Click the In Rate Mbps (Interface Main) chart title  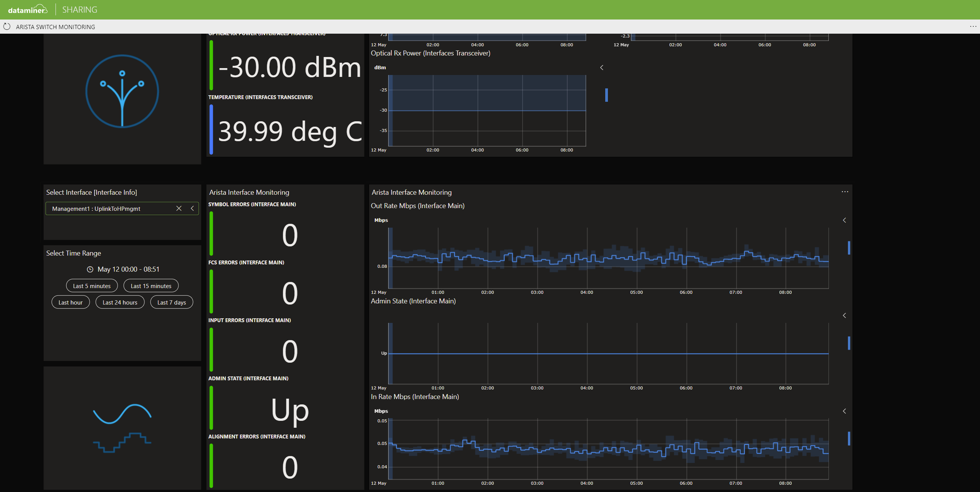(x=415, y=397)
